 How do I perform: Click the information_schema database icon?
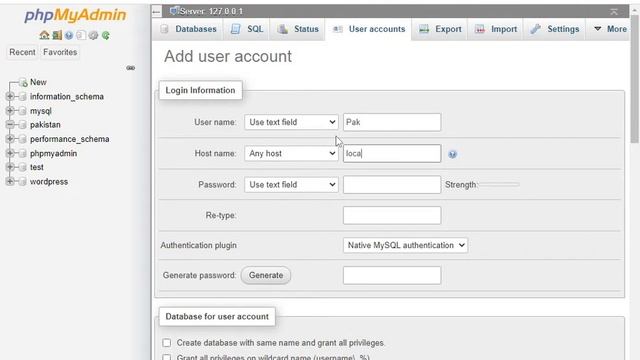23,97
